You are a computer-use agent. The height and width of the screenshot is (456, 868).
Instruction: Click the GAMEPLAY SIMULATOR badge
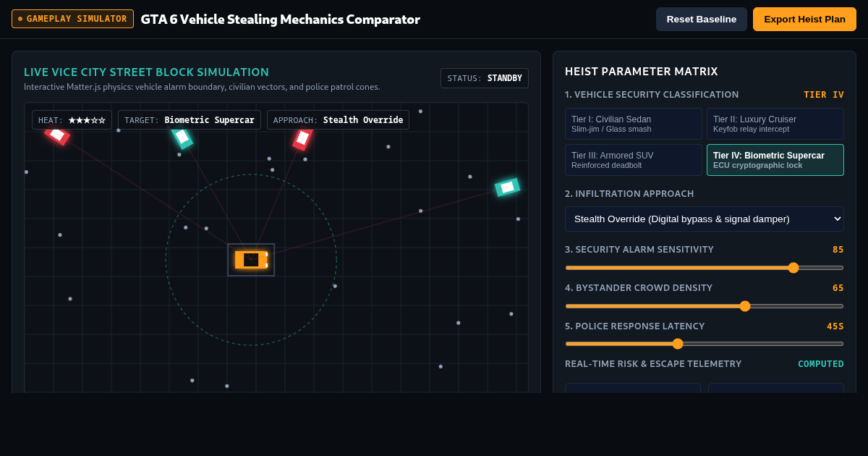coord(72,19)
